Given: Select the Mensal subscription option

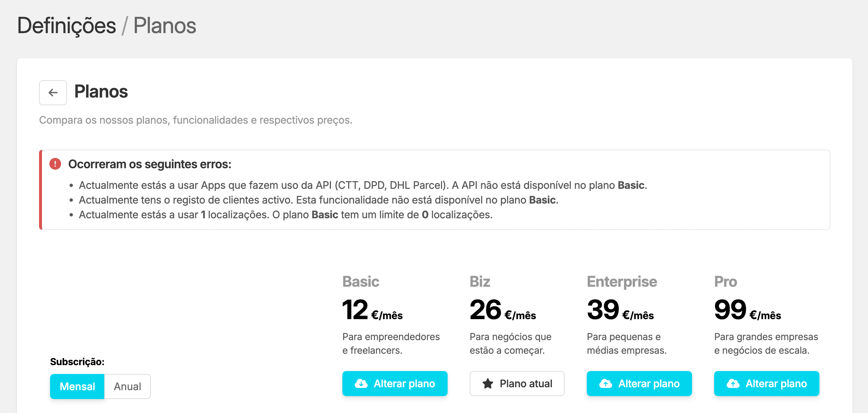Looking at the screenshot, I should [77, 386].
